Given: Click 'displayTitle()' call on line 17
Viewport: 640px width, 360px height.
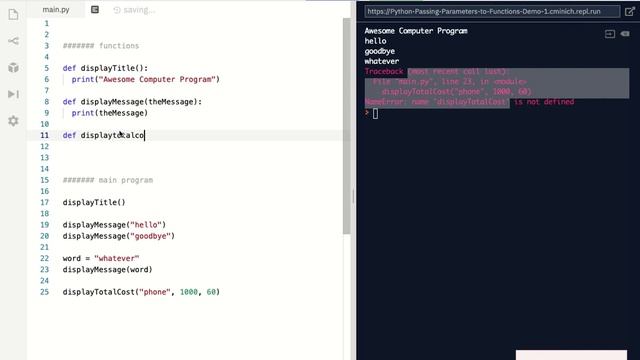Looking at the screenshot, I should click(94, 202).
